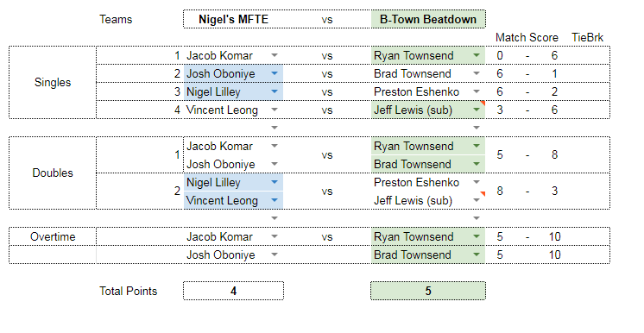Expand Nigel Lilley dropdown in Singles 3

pyautogui.click(x=275, y=91)
